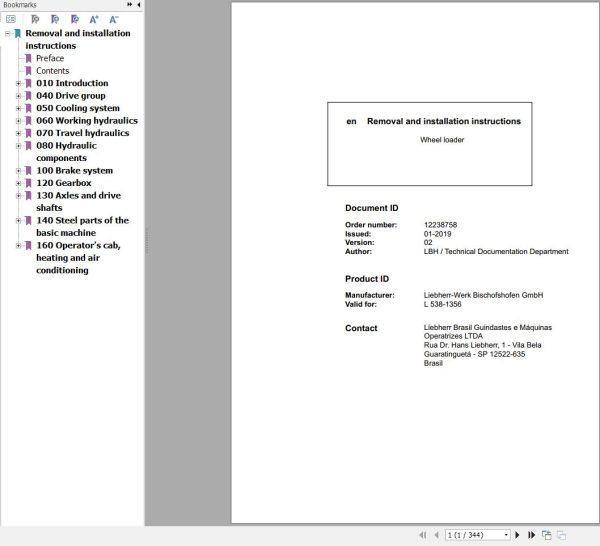Screen dimensions: 600x546
Task: Open the Contents bookmark
Action: coord(52,71)
